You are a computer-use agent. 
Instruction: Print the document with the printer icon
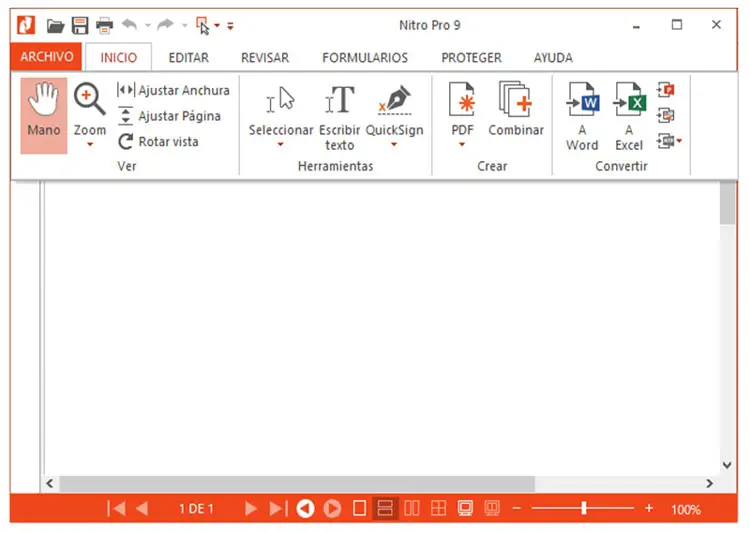click(104, 25)
